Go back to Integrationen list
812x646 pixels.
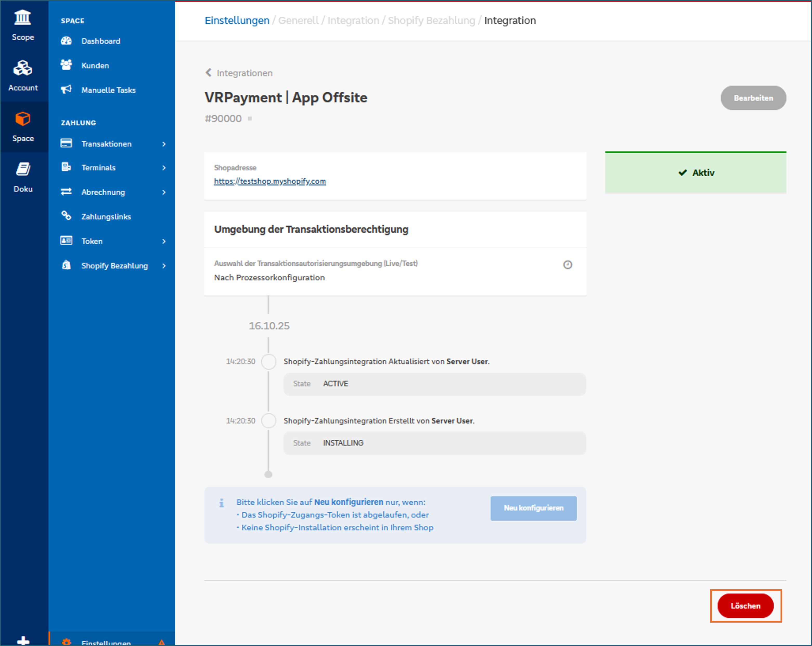click(x=239, y=73)
